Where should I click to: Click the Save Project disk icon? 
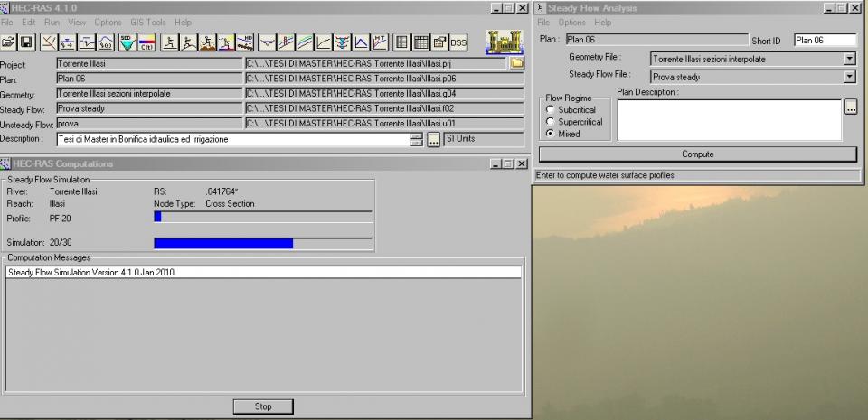pos(26,42)
